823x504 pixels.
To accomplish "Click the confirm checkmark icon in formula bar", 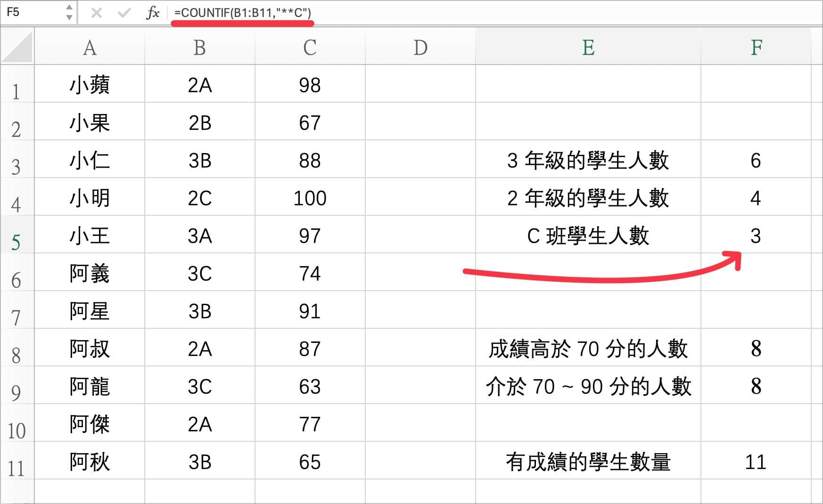I will [x=124, y=13].
